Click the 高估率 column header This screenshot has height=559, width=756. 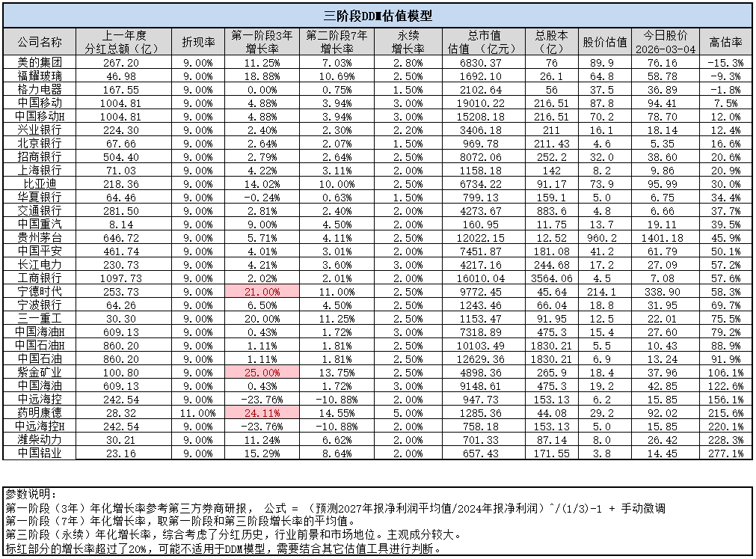[725, 41]
